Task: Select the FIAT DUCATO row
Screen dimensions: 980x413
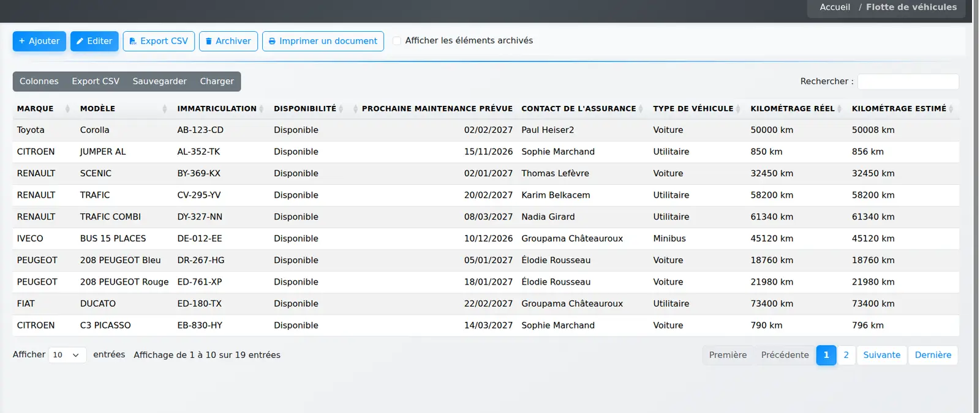Action: pos(486,304)
